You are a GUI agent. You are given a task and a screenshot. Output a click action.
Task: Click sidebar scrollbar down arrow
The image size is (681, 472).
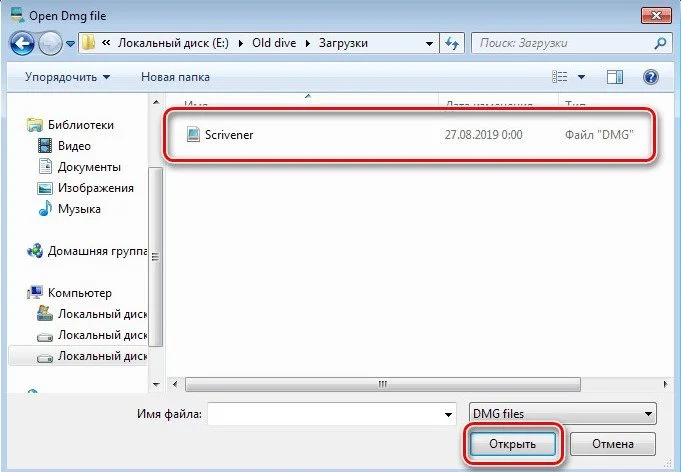[156, 384]
